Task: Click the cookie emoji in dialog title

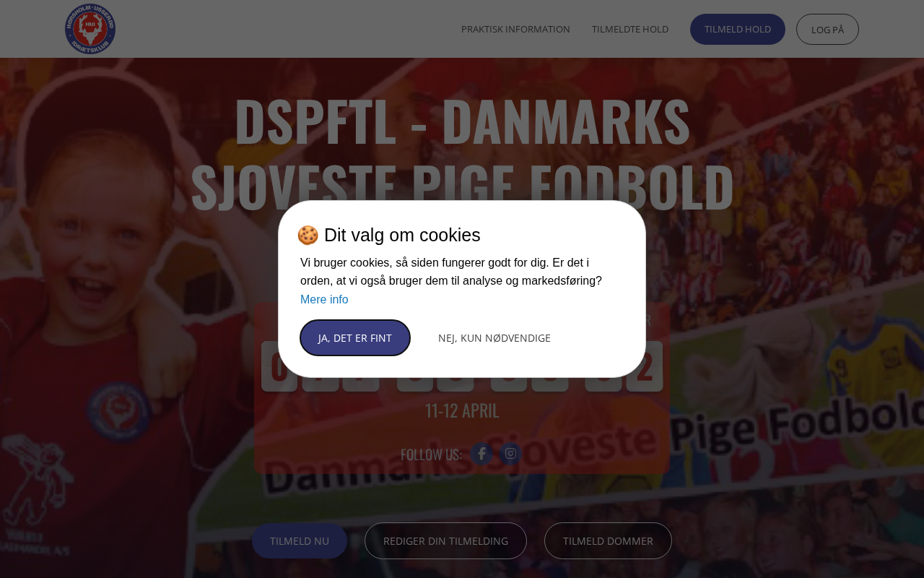Action: pos(308,235)
